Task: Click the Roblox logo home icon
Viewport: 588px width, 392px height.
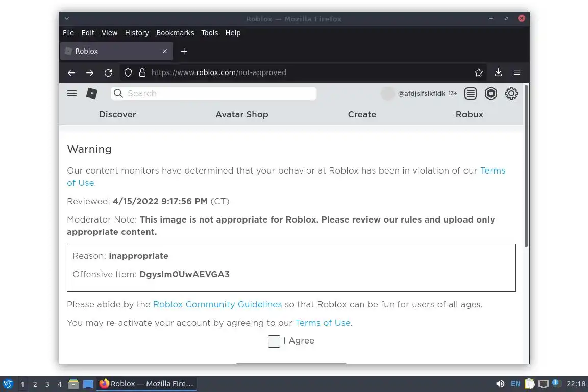Action: (x=92, y=93)
